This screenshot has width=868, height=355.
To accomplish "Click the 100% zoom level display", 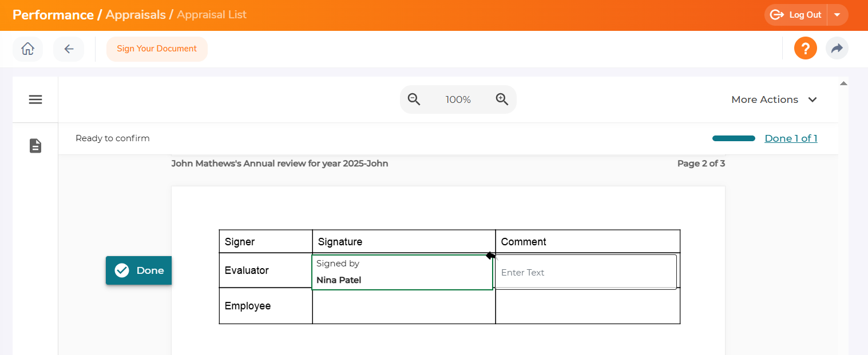I will [x=458, y=99].
